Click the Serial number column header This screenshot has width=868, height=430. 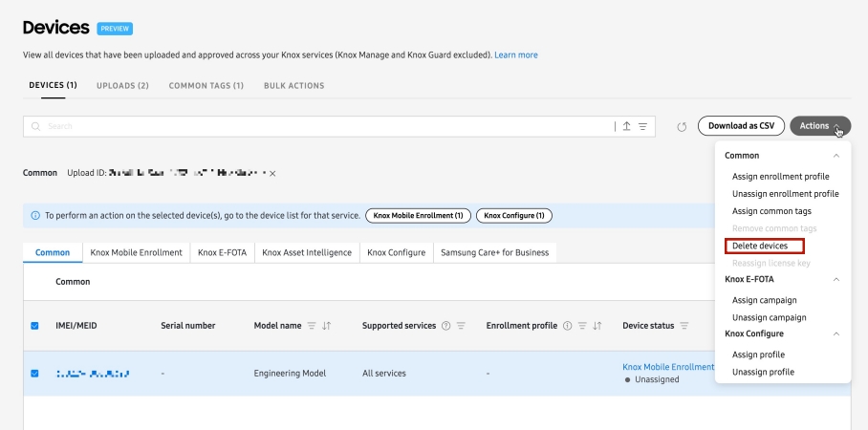click(187, 326)
